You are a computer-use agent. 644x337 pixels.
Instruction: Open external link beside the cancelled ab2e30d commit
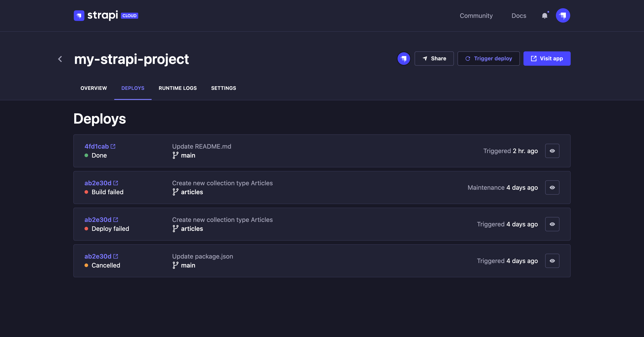coord(116,256)
